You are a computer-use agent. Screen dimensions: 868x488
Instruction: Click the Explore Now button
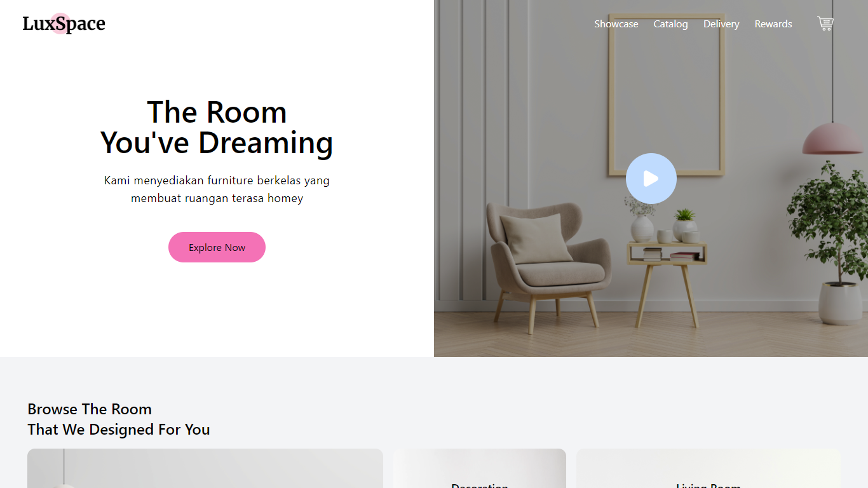coord(217,247)
